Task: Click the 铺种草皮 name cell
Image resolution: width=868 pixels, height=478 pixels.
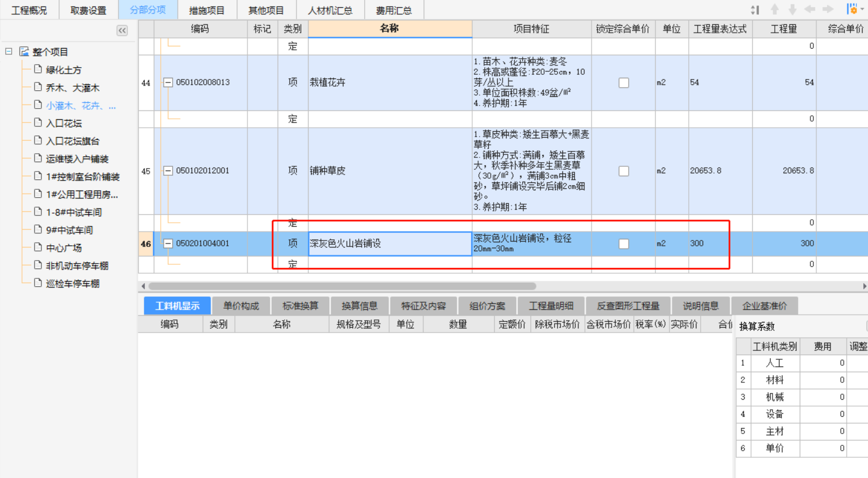Action: click(390, 170)
